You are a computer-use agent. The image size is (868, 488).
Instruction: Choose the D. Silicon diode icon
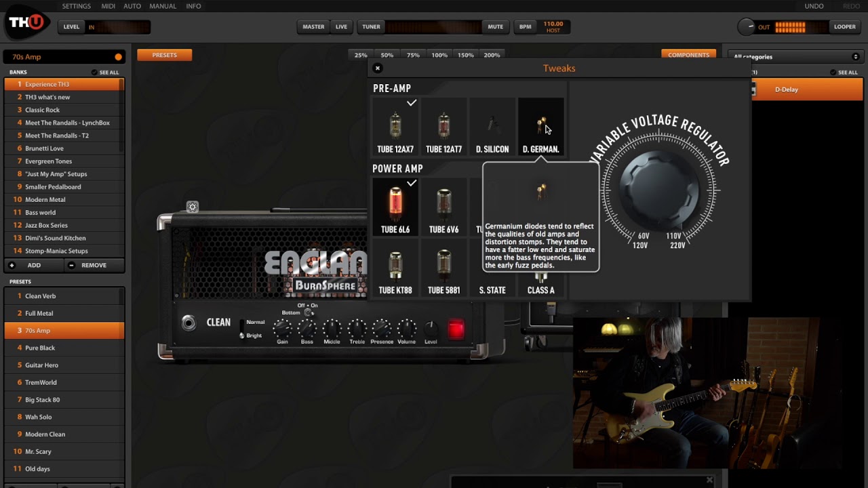(492, 125)
